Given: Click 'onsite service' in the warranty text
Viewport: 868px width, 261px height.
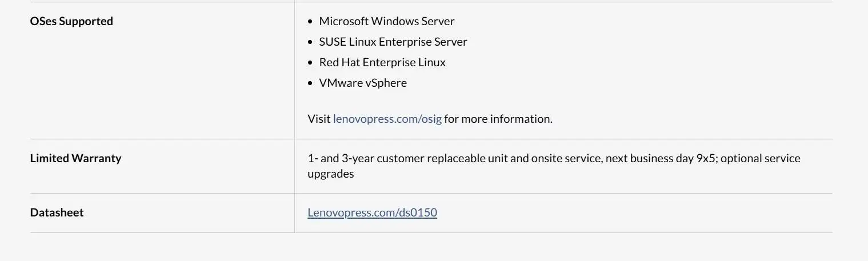Looking at the screenshot, I should 566,158.
